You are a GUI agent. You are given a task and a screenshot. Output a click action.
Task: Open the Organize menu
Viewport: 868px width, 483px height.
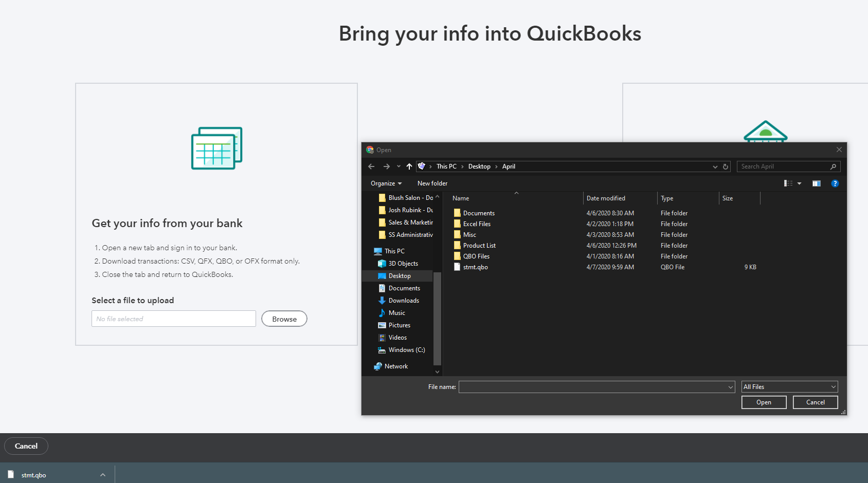386,183
